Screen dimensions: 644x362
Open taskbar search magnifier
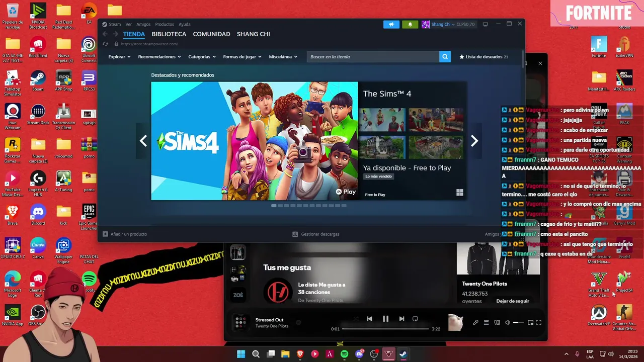point(256,354)
